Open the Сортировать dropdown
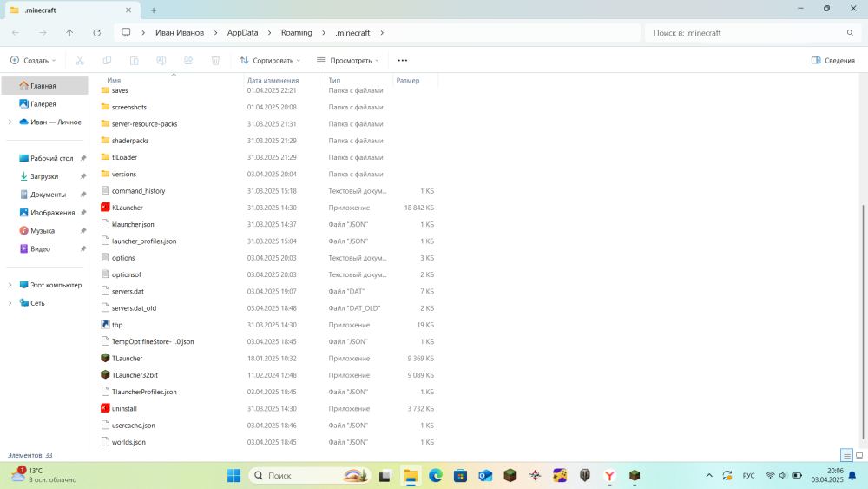This screenshot has height=489, width=868. tap(270, 60)
